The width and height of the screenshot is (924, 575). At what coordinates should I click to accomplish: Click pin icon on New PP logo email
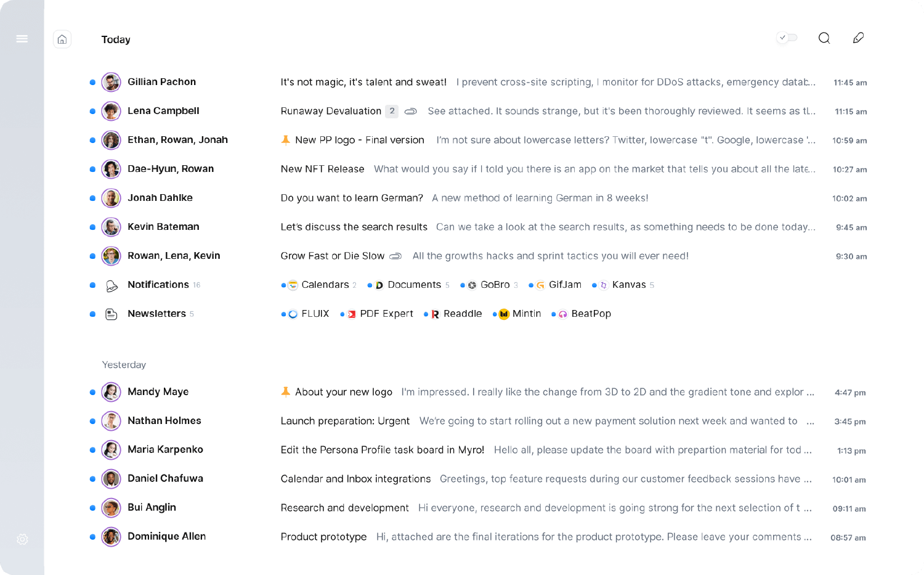point(286,140)
